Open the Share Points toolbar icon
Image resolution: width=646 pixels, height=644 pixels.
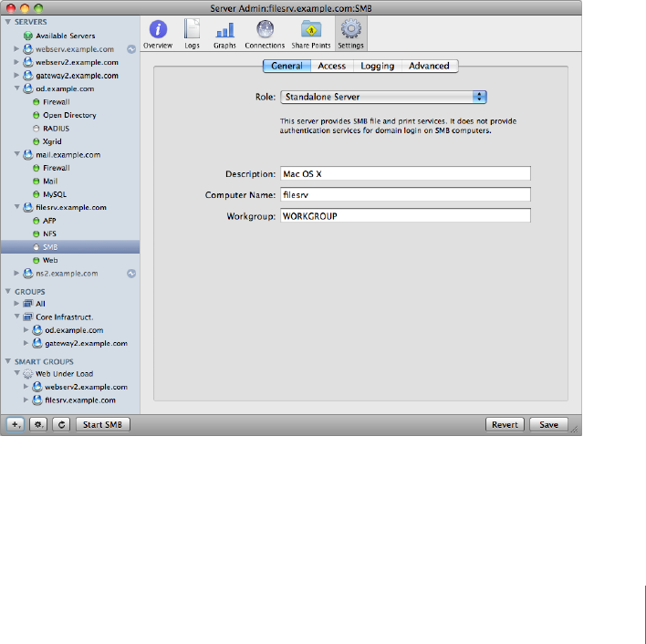[x=311, y=34]
